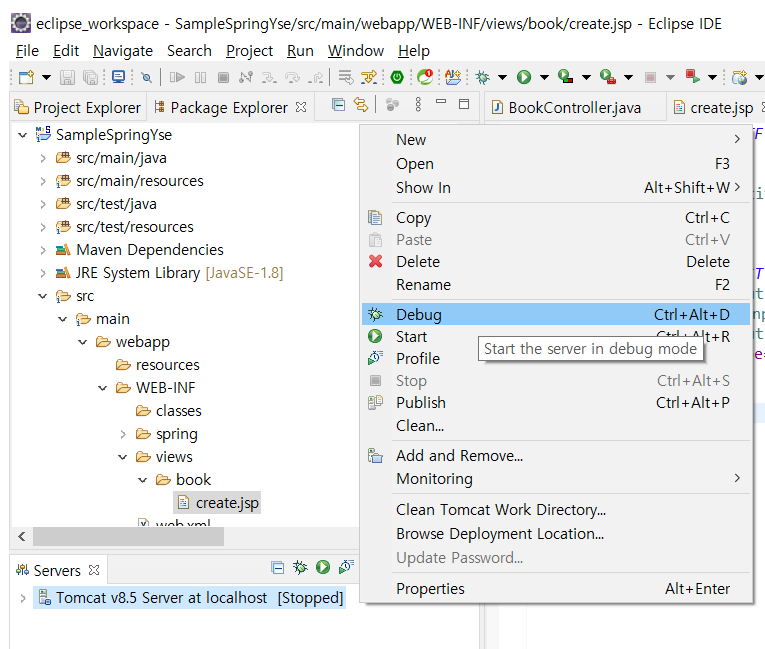Click Skip All Breakpoints toolbar icon
This screenshot has width=765, height=649.
click(146, 77)
